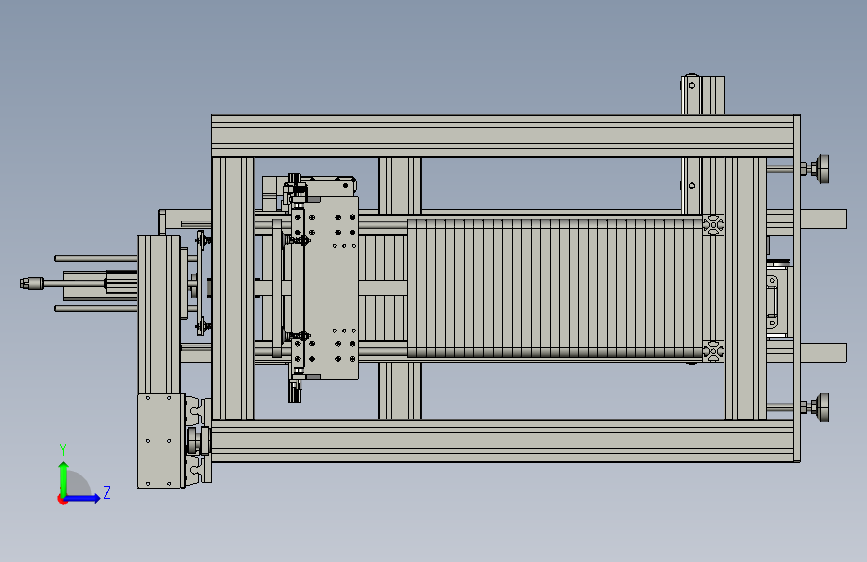This screenshot has height=562, width=867.
Task: Select the central carriage plate with bolt holes
Action: tap(331, 288)
